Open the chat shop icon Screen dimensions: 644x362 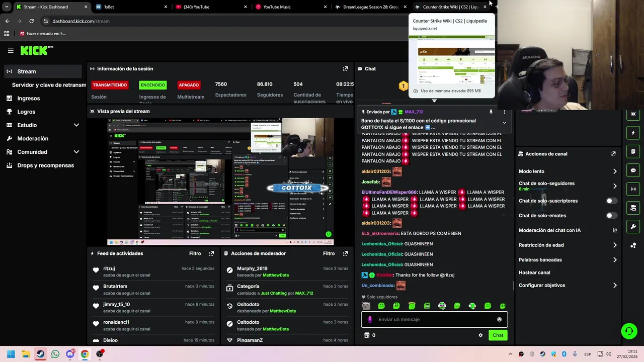tap(367, 335)
